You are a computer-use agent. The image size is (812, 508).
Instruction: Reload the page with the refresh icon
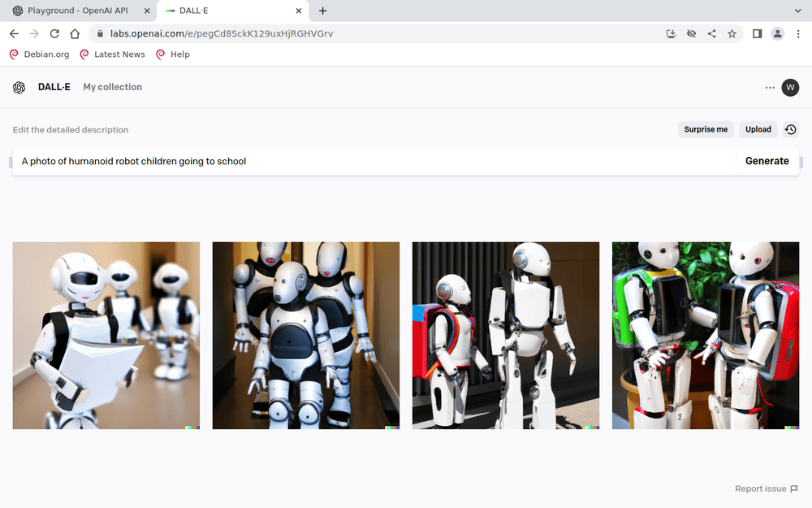point(54,33)
